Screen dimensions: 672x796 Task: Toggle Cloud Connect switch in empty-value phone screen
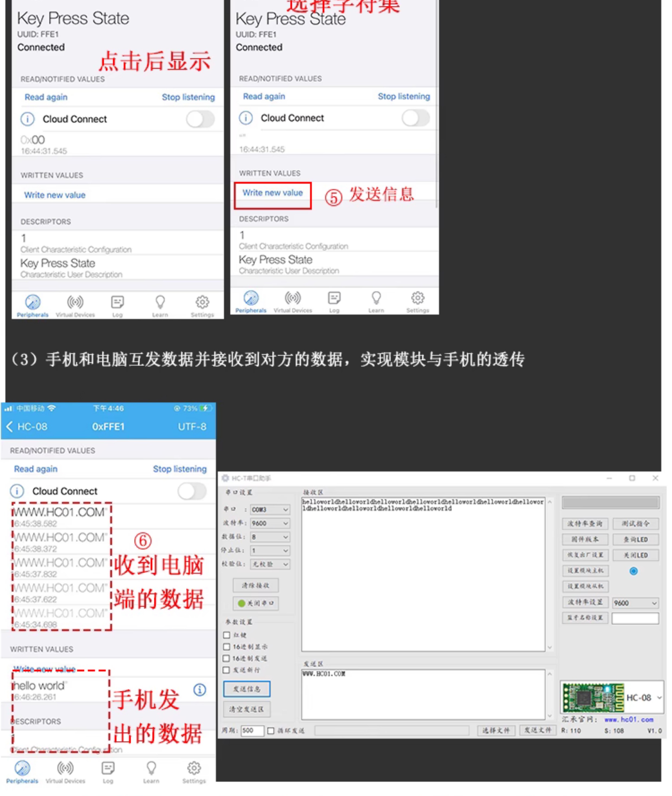pos(416,118)
